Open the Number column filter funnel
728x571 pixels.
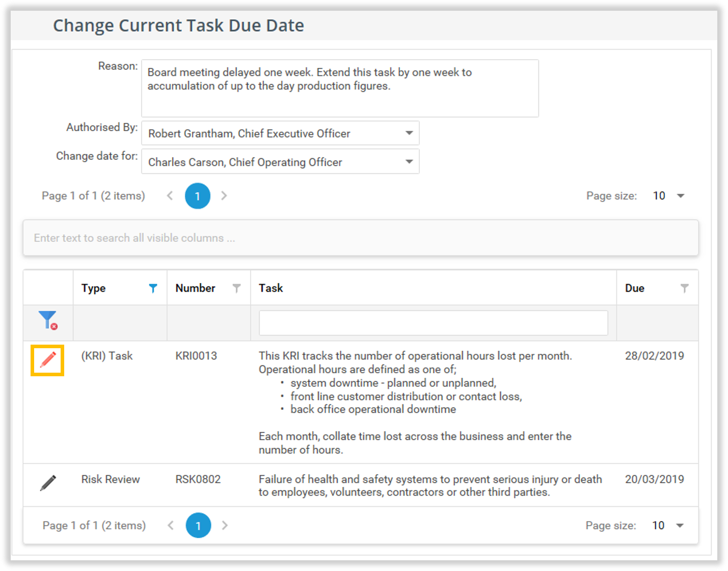coord(236,288)
